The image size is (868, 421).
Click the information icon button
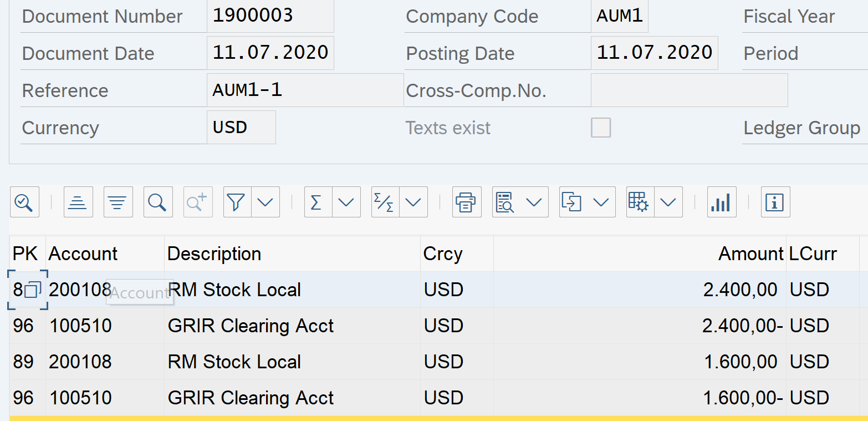tap(775, 202)
